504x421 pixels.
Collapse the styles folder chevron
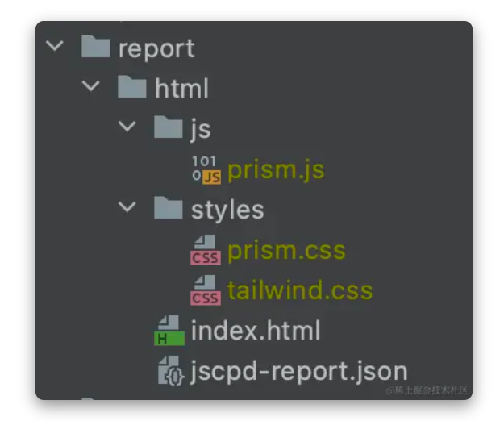tap(127, 206)
